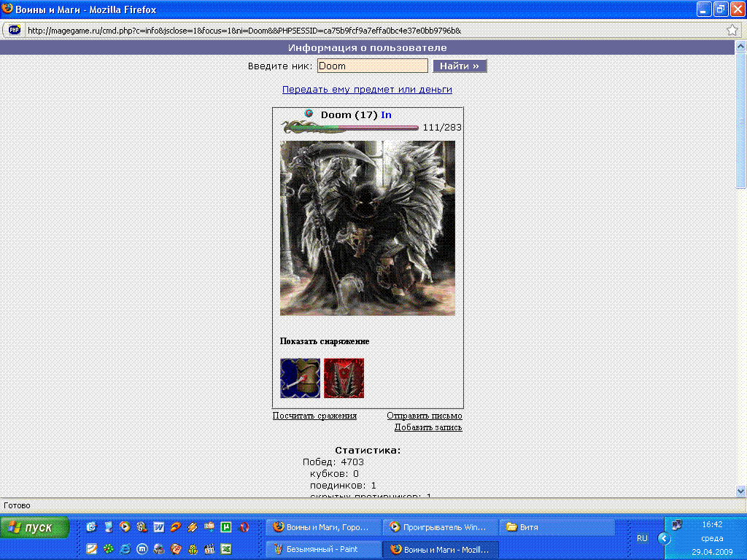747x560 pixels.
Task: Open the glove-with-dagger equipment item
Action: click(x=300, y=378)
